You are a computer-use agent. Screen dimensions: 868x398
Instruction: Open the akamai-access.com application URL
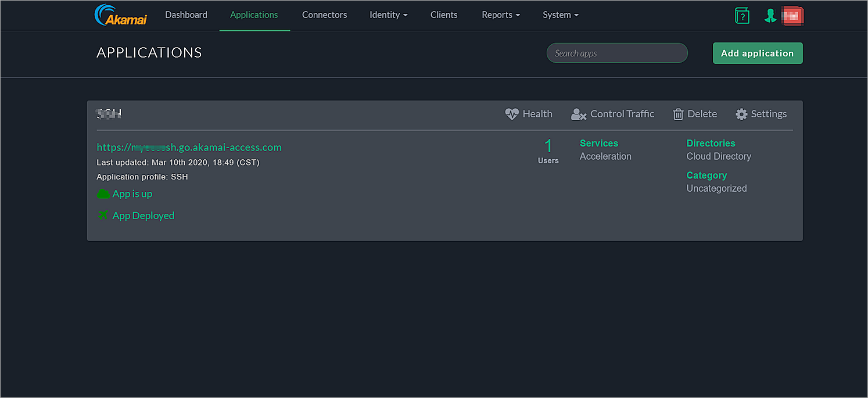click(x=189, y=147)
